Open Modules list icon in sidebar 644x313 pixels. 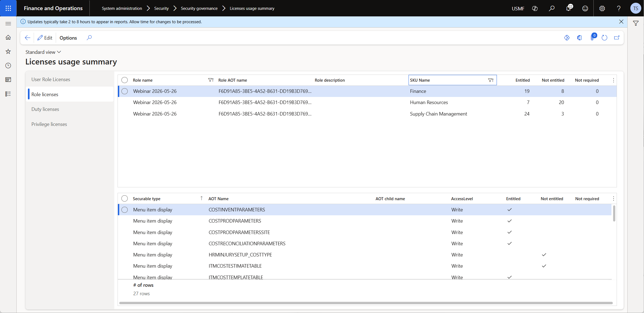(8, 94)
